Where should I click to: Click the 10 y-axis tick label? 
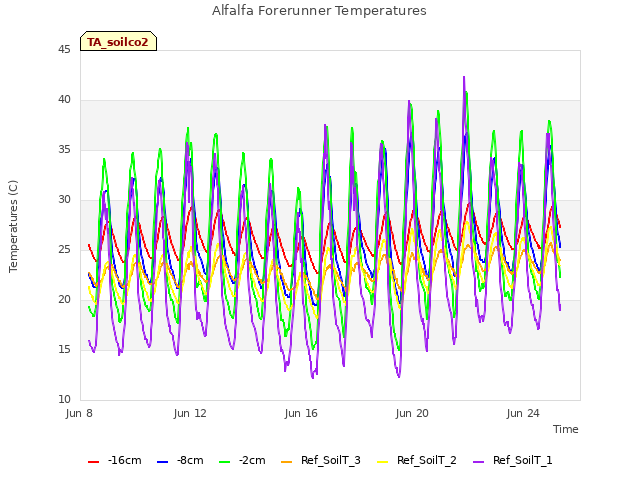[x=64, y=400]
